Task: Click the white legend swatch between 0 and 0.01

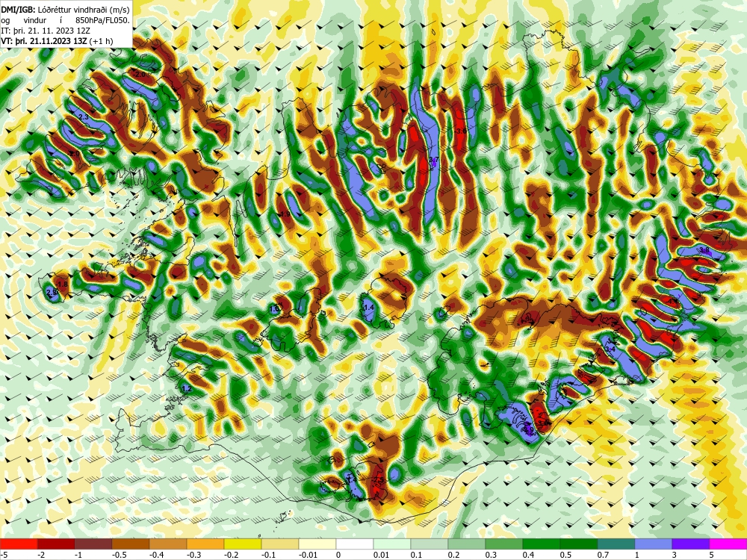Action: point(355,544)
